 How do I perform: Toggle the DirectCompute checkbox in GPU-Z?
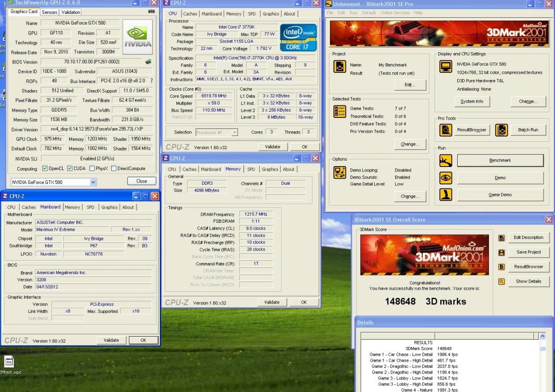(x=113, y=169)
